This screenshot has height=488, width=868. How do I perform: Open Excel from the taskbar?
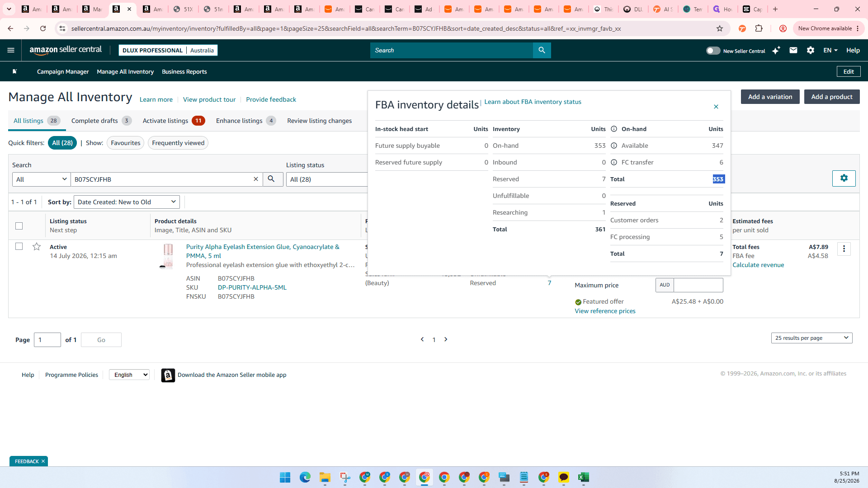[x=583, y=477]
